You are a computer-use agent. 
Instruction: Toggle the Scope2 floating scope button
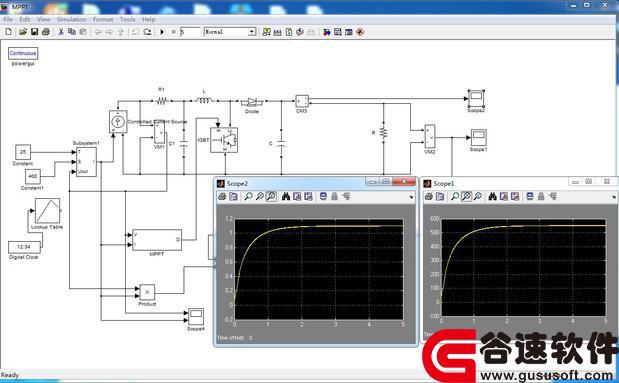323,197
